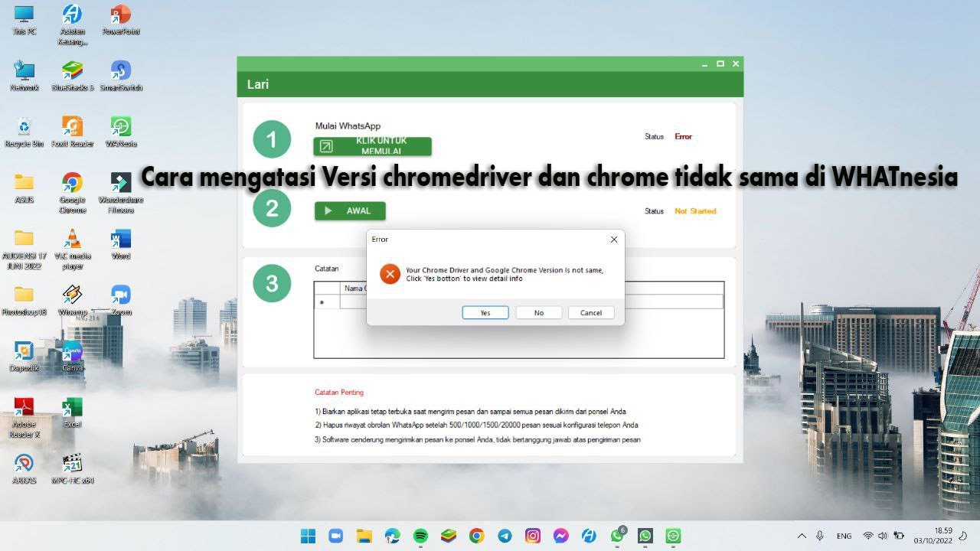Open Excel desktop shortcut
Image resolution: width=980 pixels, height=551 pixels.
click(73, 412)
